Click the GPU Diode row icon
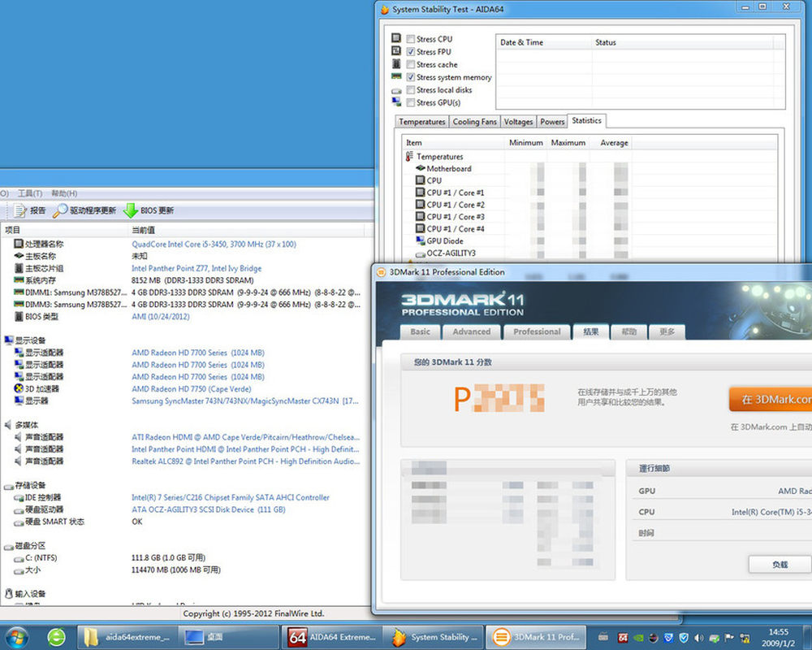This screenshot has width=812, height=650. click(x=420, y=240)
